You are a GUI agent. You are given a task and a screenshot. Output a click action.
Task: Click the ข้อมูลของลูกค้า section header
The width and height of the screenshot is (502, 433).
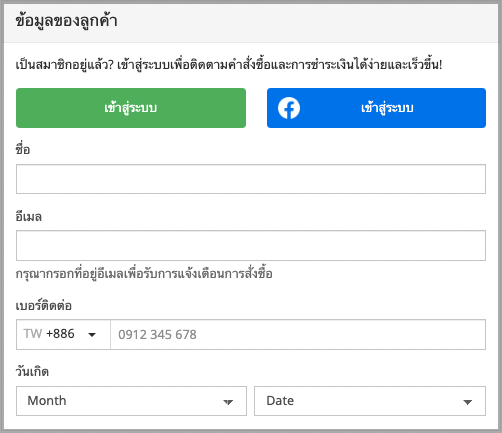point(66,21)
